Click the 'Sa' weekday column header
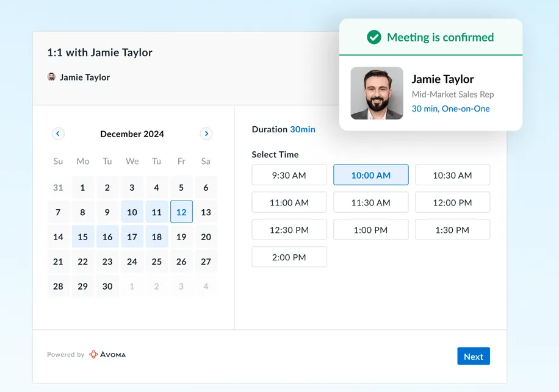 tap(206, 162)
